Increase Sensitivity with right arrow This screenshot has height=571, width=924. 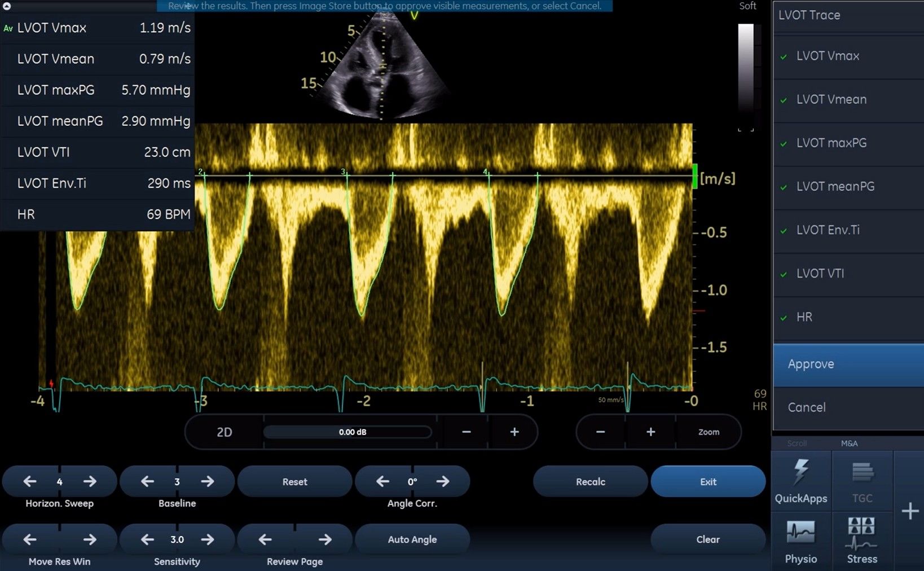coord(208,540)
